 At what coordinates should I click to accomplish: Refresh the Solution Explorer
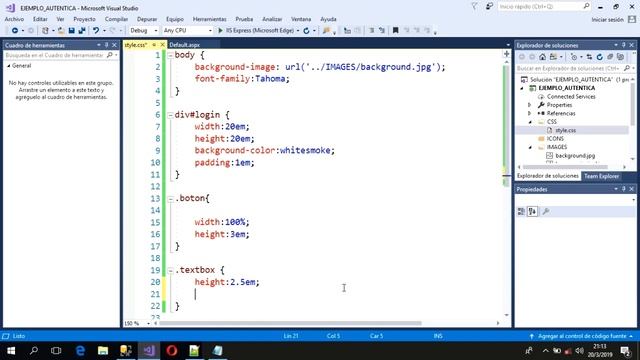pyautogui.click(x=600, y=57)
